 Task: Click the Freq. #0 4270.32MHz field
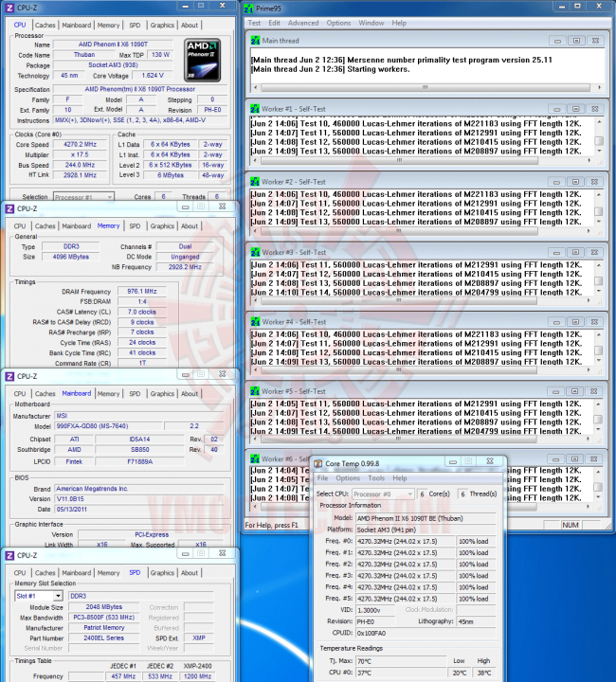coord(405,542)
